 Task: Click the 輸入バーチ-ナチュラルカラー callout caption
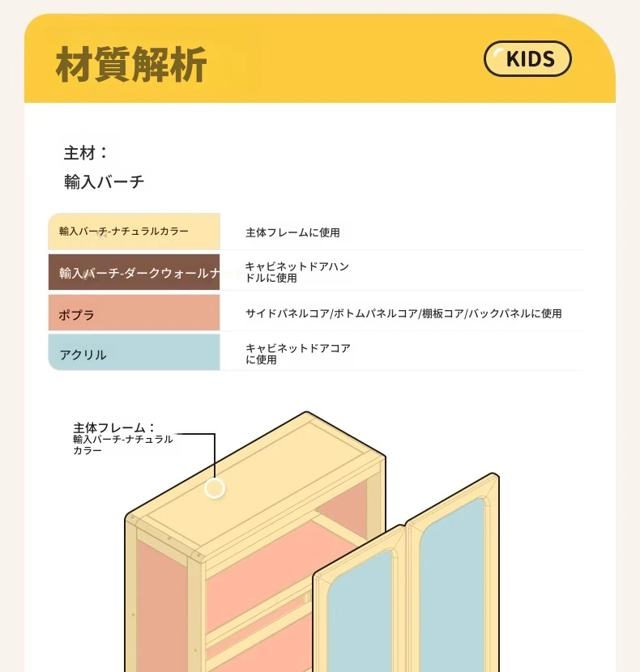(x=122, y=444)
